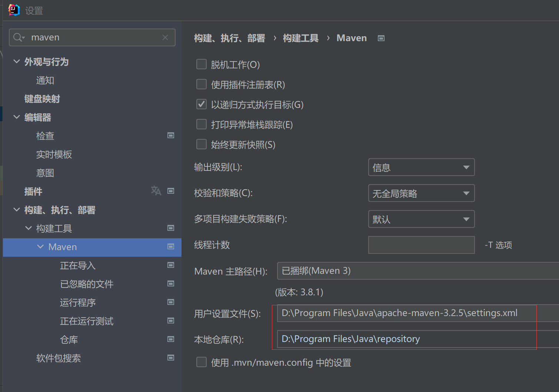The width and height of the screenshot is (559, 392).
Task: Open the Maven 主路径 combo box
Action: pyautogui.click(x=418, y=271)
